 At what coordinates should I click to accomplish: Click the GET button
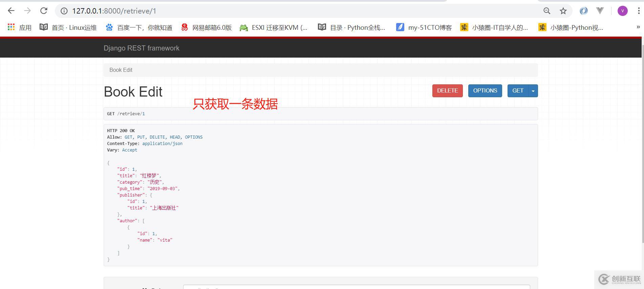tap(518, 91)
